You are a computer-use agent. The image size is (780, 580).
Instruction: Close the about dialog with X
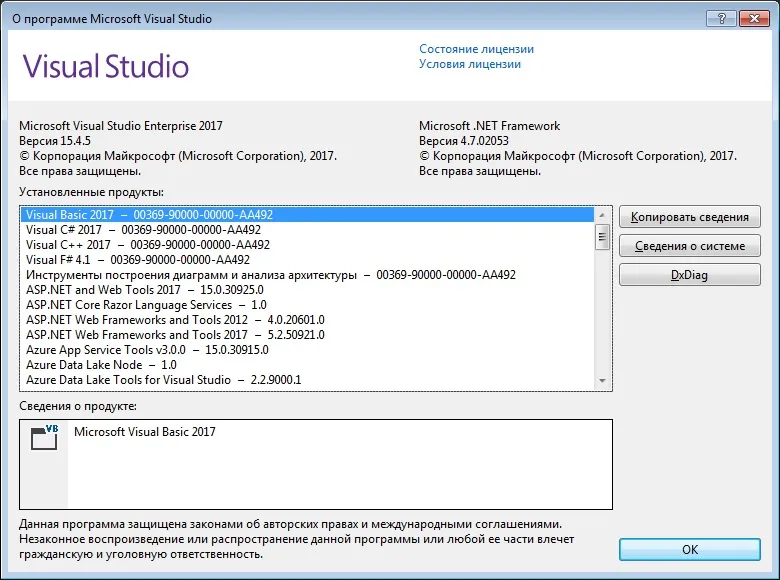(x=754, y=19)
